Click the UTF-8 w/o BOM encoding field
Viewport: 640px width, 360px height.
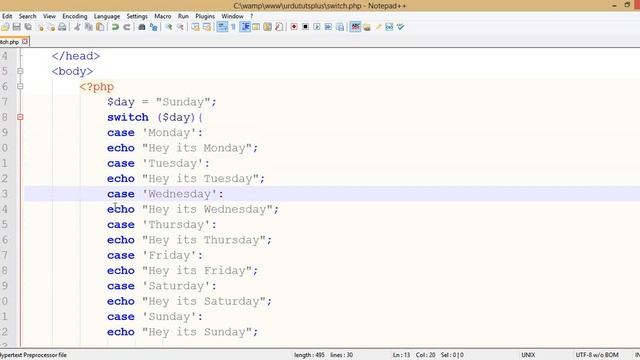tap(597, 355)
